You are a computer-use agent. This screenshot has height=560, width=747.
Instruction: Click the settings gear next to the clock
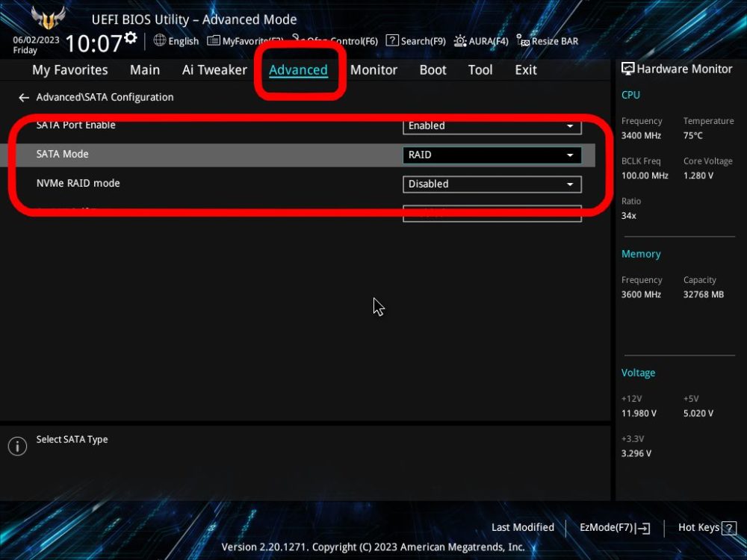(x=131, y=37)
